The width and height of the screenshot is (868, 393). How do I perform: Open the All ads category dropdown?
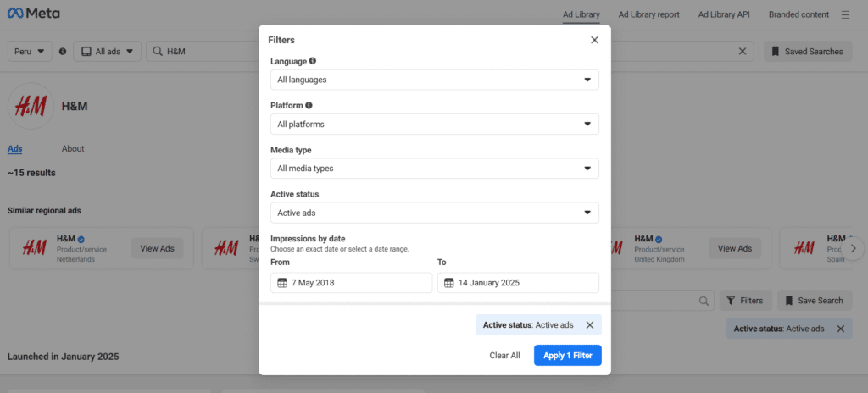click(x=108, y=52)
